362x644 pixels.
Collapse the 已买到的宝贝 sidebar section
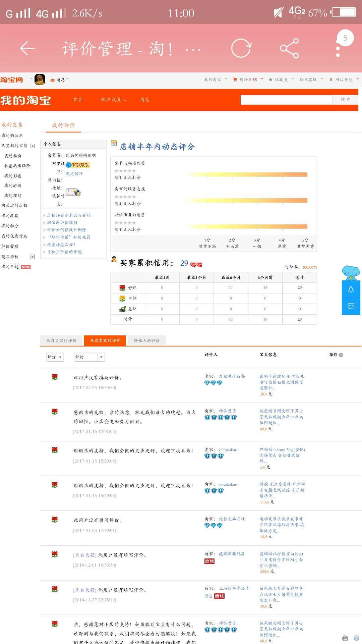pyautogui.click(x=33, y=146)
